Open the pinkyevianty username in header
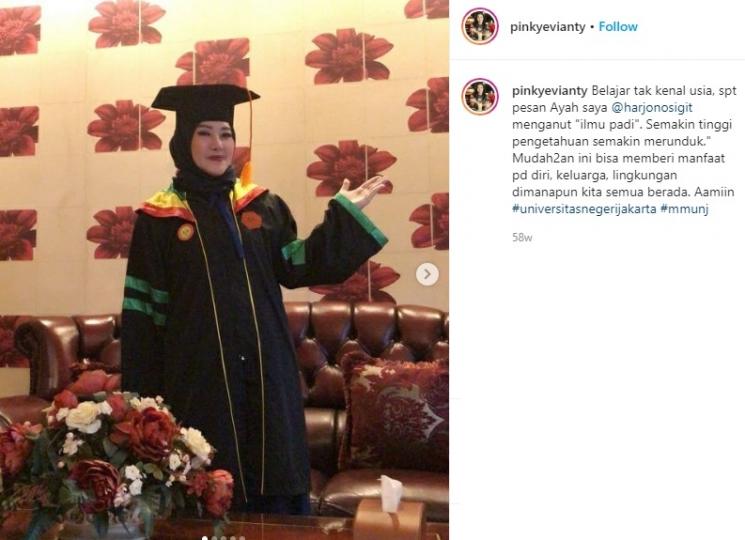The height and width of the screenshot is (540, 745). pos(547,27)
